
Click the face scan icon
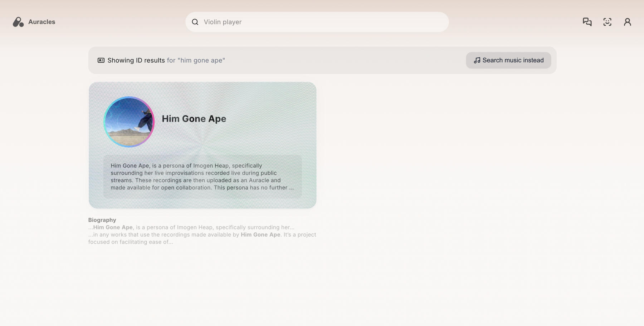point(607,22)
